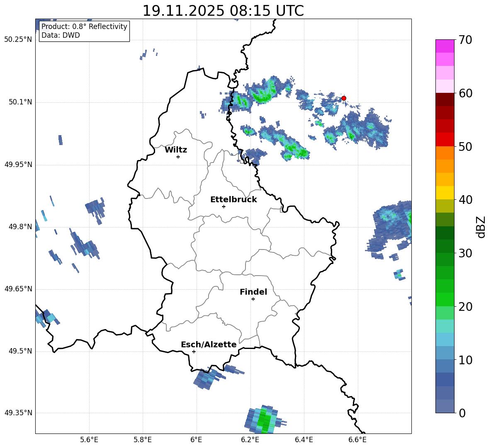Viewport: 491px width, 448px height.
Task: Click the red radar site marker dot
Action: [x=343, y=98]
